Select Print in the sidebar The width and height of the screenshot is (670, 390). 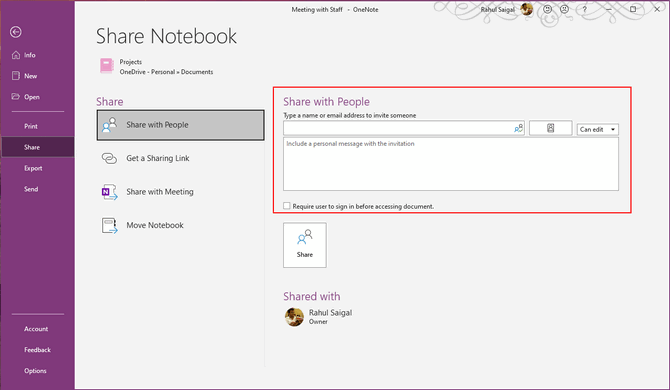tap(31, 126)
